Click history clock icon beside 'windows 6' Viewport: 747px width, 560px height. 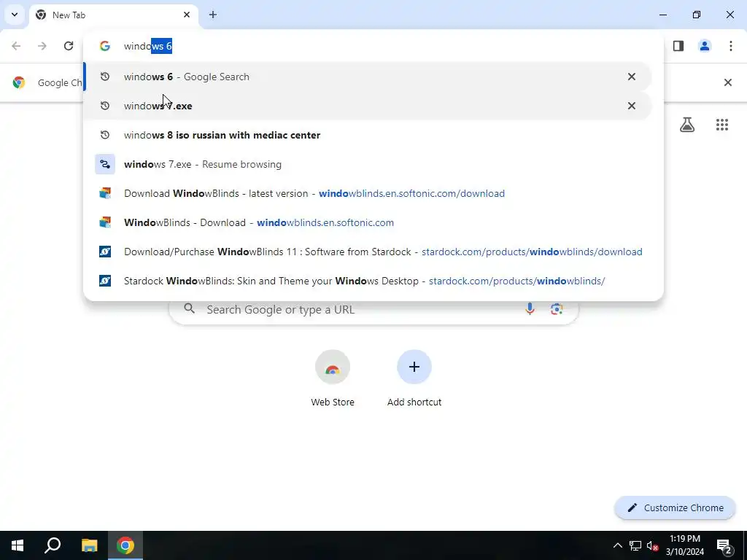tap(105, 77)
